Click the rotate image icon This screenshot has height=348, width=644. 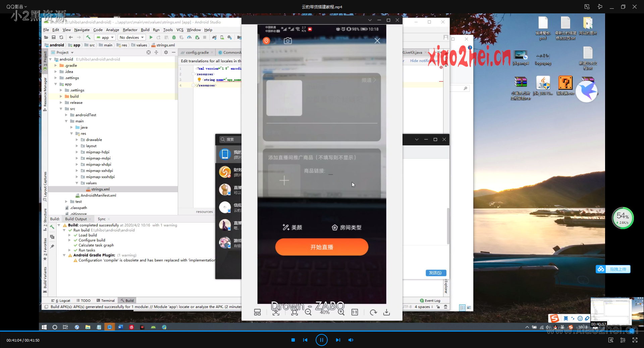tap(373, 312)
